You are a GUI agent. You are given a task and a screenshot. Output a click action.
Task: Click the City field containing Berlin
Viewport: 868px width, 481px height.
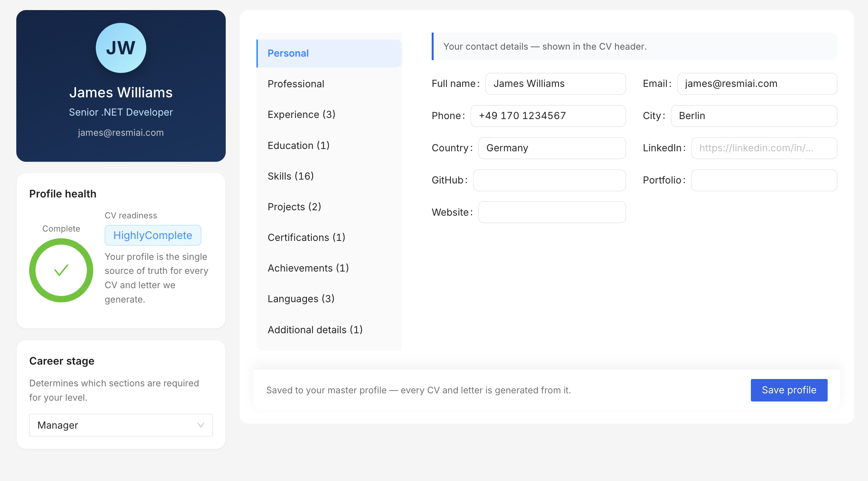coord(754,116)
